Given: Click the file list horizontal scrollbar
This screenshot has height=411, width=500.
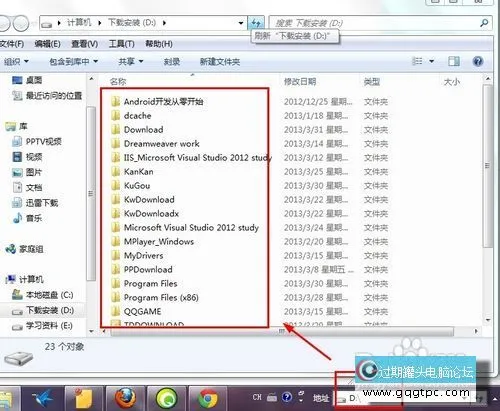Looking at the screenshot, I should (x=282, y=331).
